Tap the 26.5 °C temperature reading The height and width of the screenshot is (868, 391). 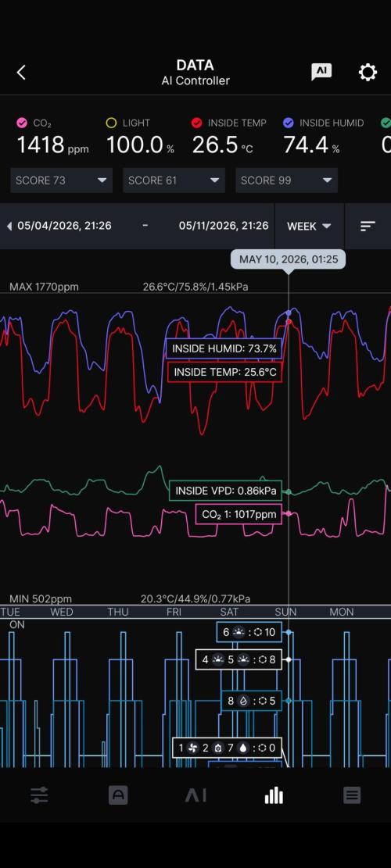[223, 145]
